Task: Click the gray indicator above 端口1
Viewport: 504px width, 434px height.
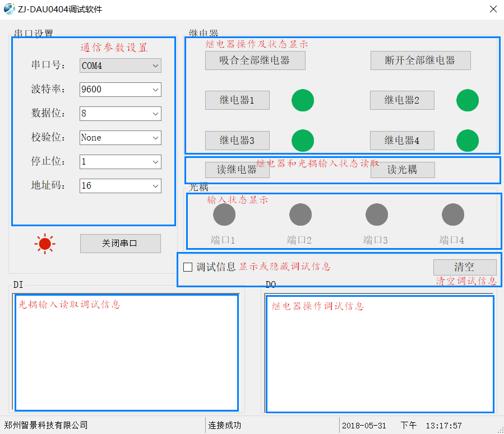Action: [224, 214]
